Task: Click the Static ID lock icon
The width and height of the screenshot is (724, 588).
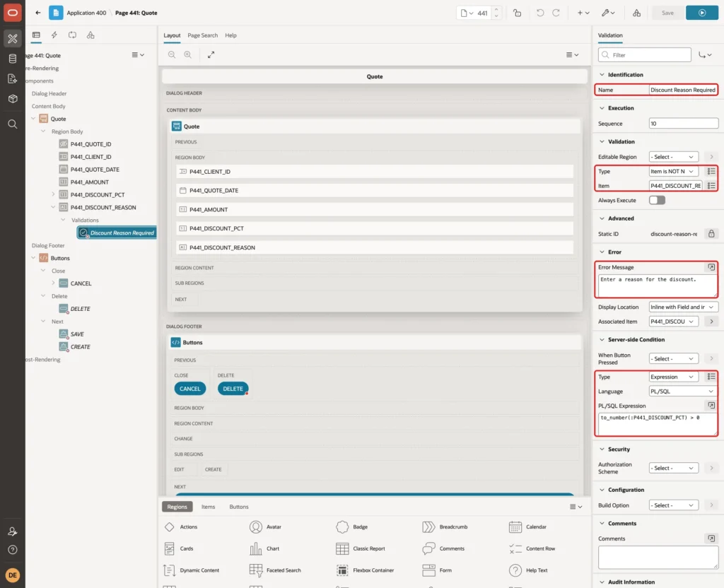Action: tap(711, 234)
